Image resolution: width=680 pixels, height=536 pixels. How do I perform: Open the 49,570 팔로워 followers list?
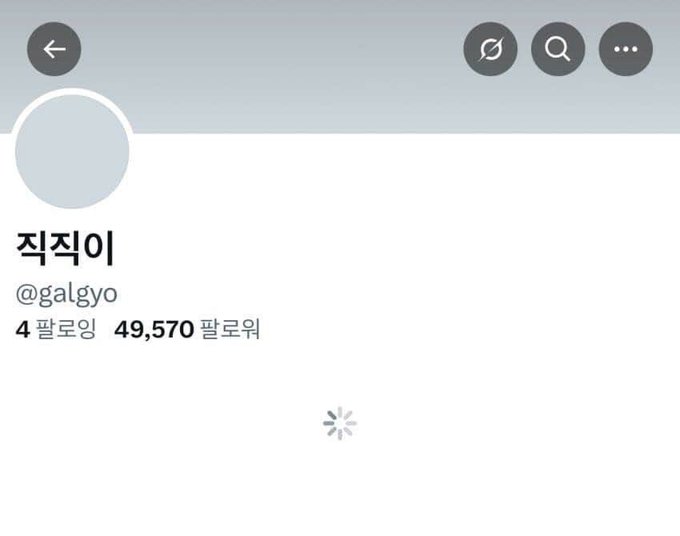(x=187, y=329)
